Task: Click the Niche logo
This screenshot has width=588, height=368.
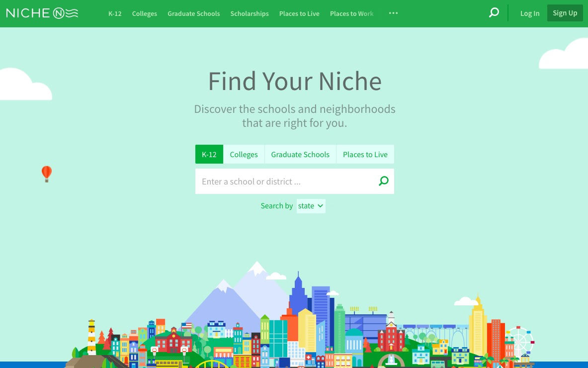Action: [x=42, y=13]
